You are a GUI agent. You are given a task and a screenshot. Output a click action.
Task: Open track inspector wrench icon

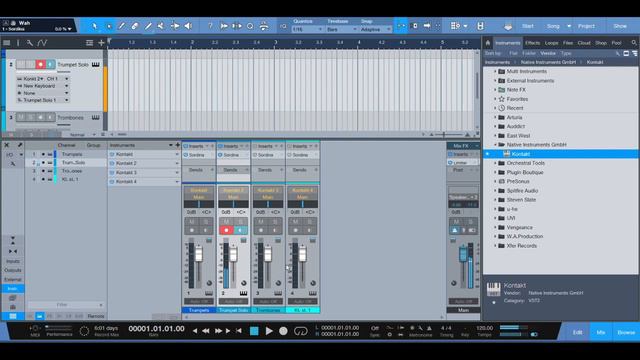click(30, 42)
